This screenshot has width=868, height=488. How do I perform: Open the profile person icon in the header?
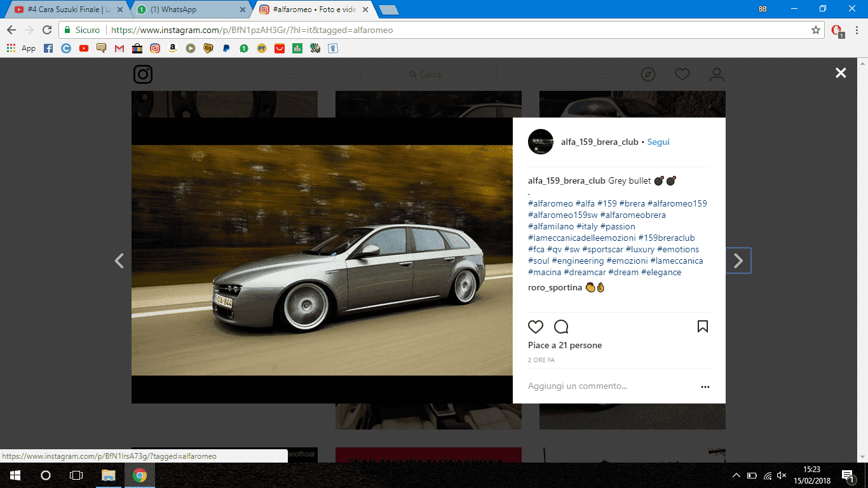tap(717, 74)
